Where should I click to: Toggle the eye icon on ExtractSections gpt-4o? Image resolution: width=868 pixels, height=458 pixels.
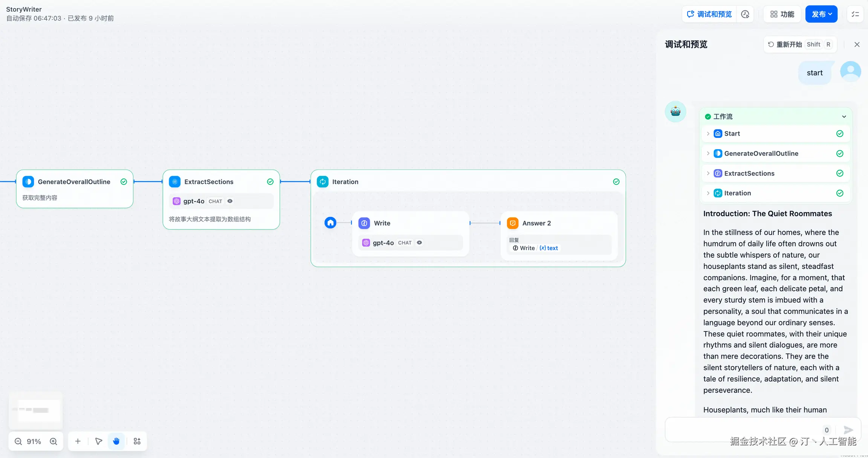click(x=230, y=201)
